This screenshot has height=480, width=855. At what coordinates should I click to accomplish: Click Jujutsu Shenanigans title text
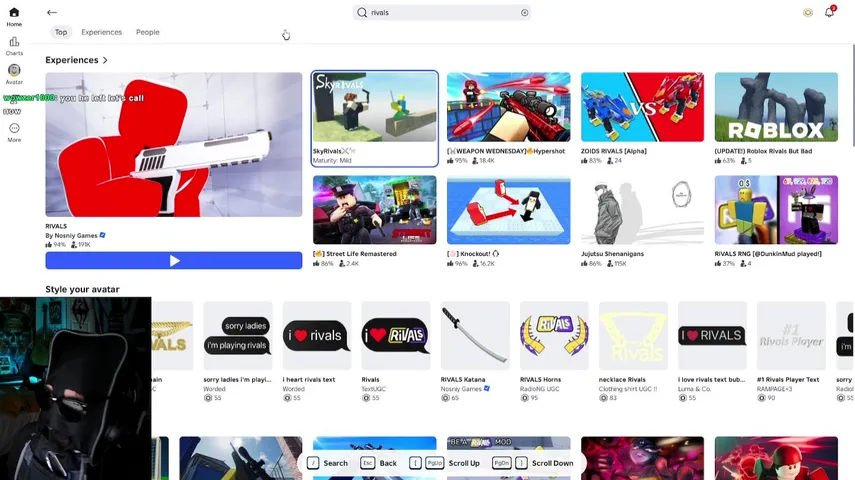(x=612, y=254)
